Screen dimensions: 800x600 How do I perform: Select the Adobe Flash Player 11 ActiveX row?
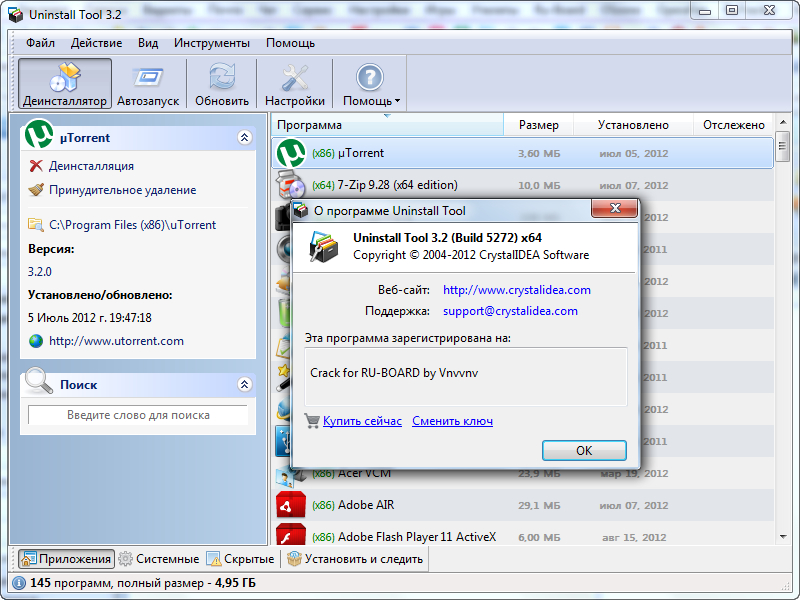coord(522,535)
